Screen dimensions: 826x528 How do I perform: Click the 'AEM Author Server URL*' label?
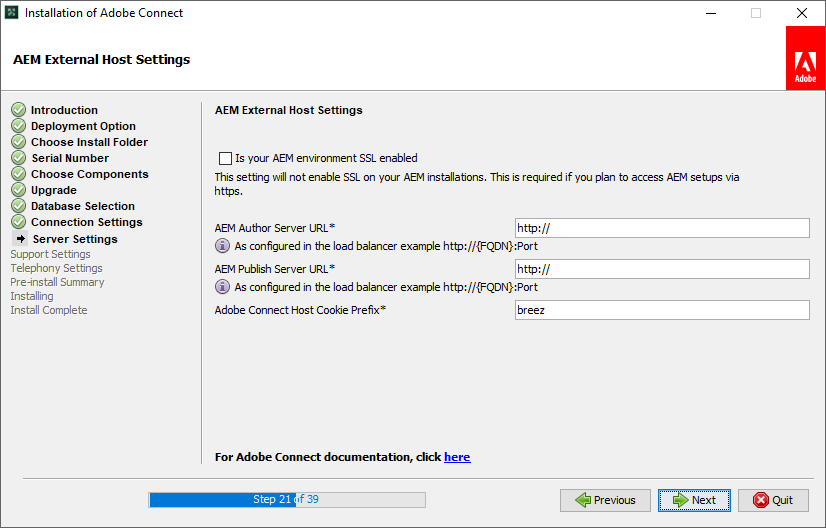coord(275,228)
